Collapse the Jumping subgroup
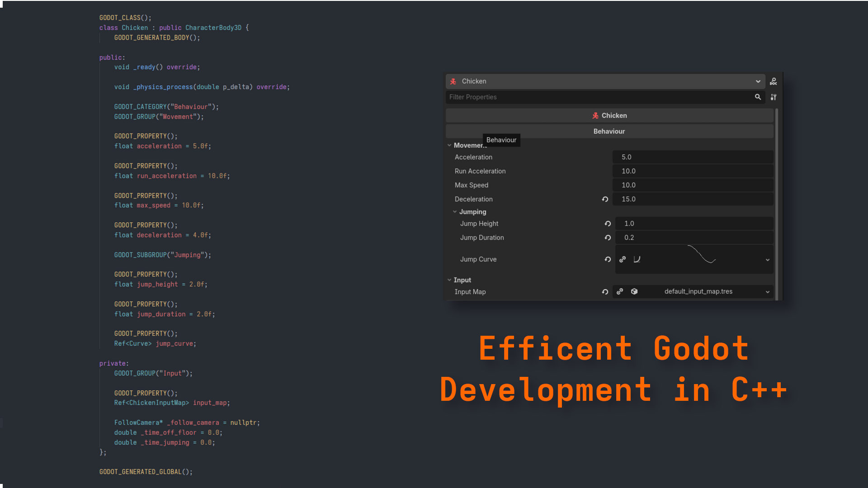The width and height of the screenshot is (868, 488). [455, 211]
